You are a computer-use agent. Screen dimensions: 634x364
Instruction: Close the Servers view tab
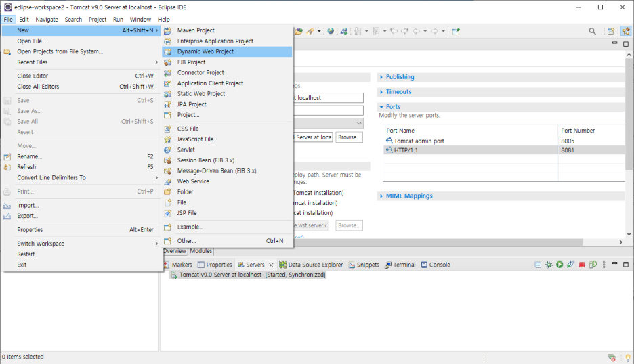(x=271, y=265)
